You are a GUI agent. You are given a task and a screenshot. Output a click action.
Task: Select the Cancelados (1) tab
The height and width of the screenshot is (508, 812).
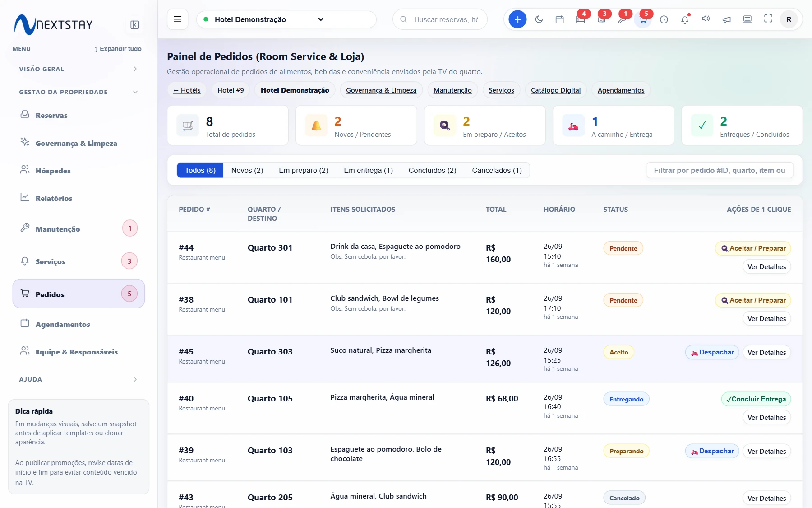pos(497,170)
